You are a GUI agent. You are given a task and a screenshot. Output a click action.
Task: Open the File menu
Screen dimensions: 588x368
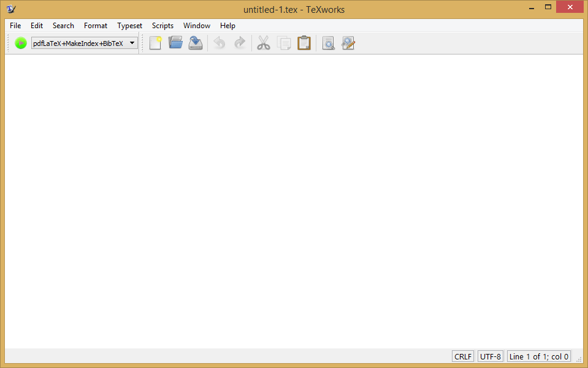click(15, 26)
